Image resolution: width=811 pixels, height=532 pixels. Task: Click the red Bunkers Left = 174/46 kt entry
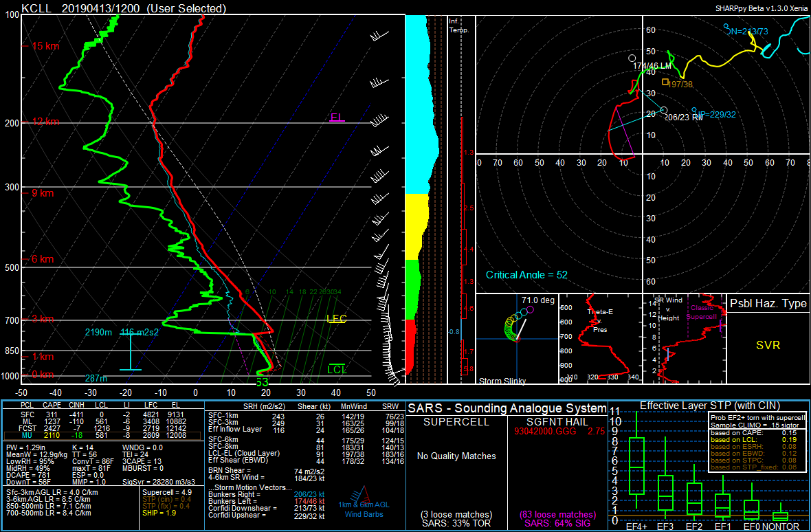[266, 502]
